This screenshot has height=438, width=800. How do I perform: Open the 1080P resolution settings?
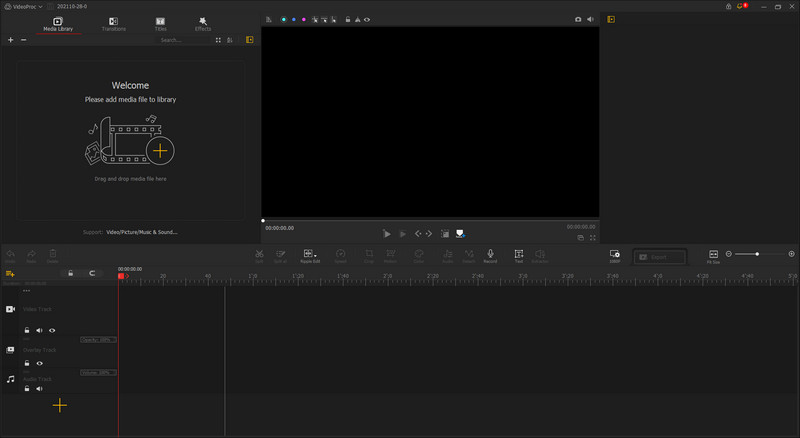click(x=614, y=255)
